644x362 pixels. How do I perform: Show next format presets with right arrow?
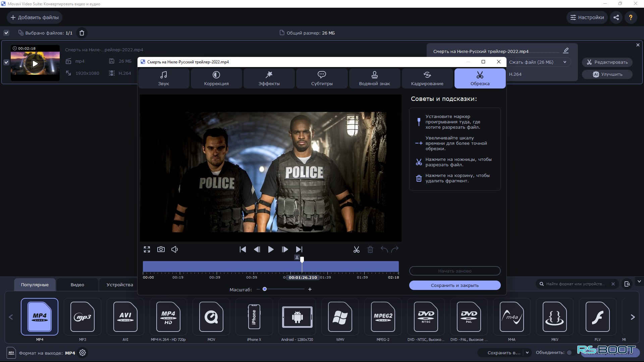(x=633, y=317)
